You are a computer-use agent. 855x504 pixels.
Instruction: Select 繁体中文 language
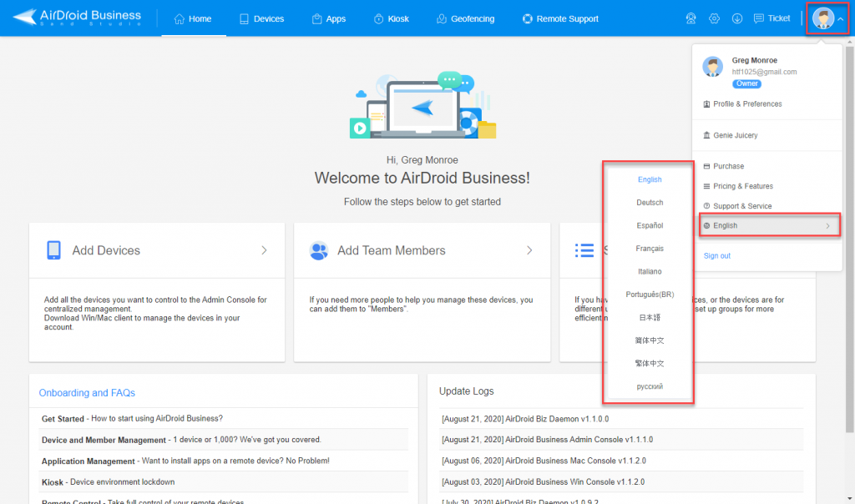point(650,364)
